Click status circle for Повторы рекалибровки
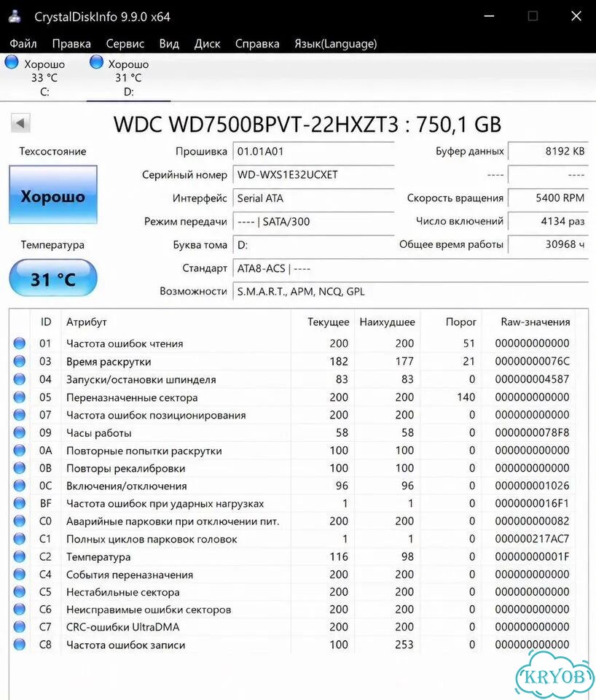 (19, 468)
